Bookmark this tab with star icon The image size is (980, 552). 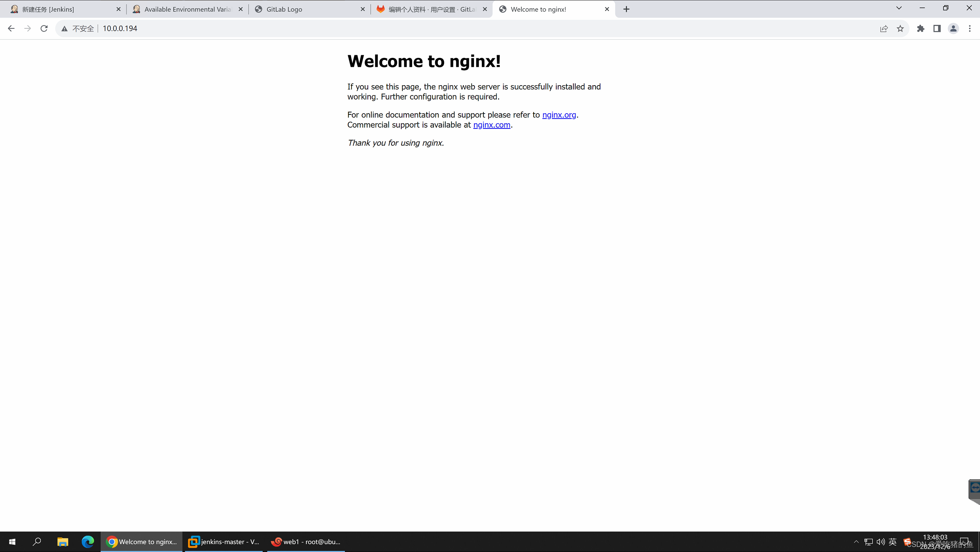tap(900, 28)
